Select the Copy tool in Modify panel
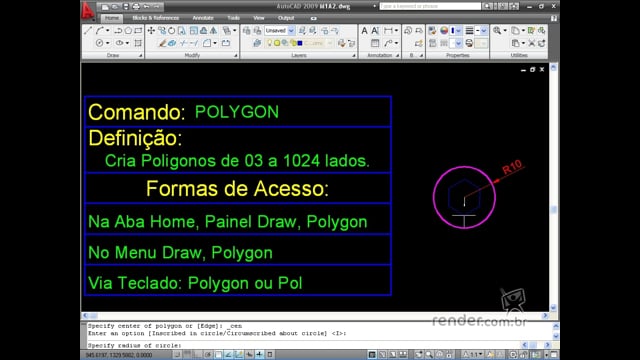 click(162, 31)
